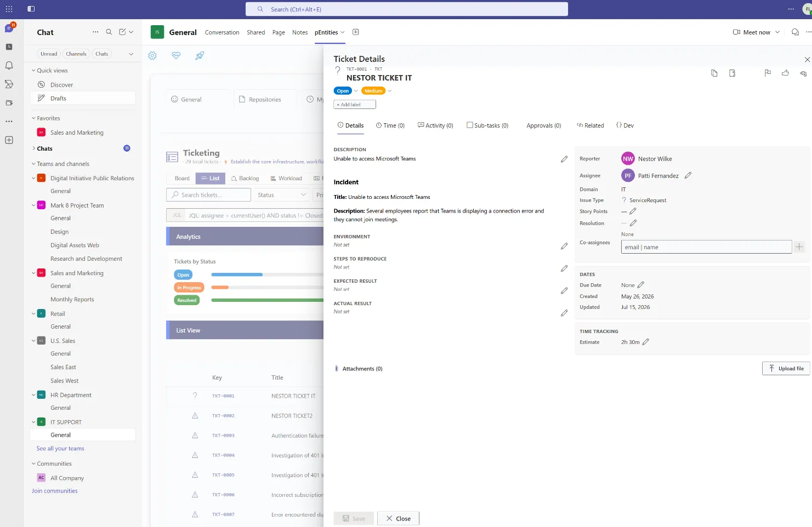Open Activity bell in left rail
Image resolution: width=812 pixels, height=527 pixels.
coord(9,66)
